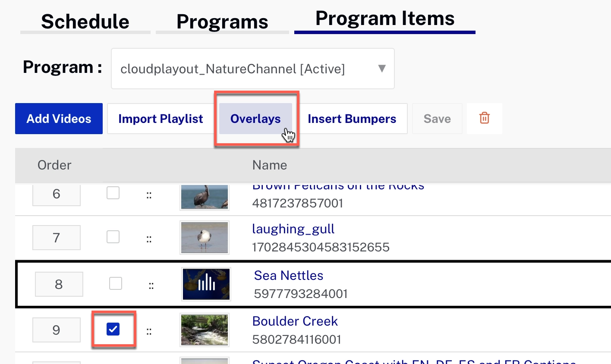Click the order number field for Sea Nettles
The image size is (611, 364).
[59, 284]
